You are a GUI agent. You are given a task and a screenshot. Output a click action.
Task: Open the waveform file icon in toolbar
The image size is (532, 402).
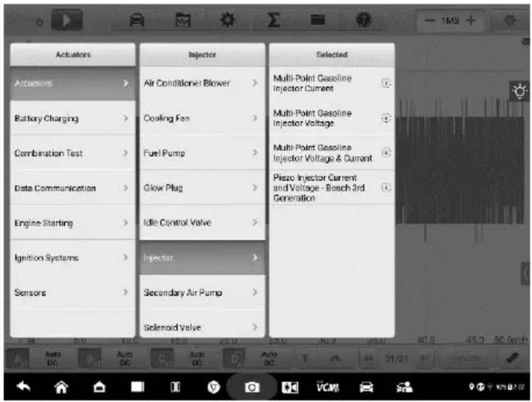click(x=183, y=20)
